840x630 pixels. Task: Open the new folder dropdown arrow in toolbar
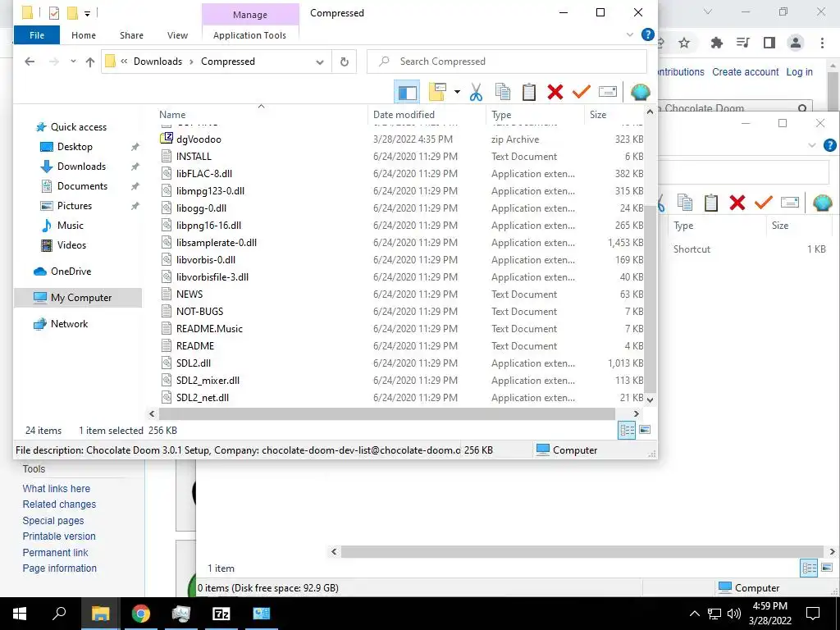pos(457,92)
